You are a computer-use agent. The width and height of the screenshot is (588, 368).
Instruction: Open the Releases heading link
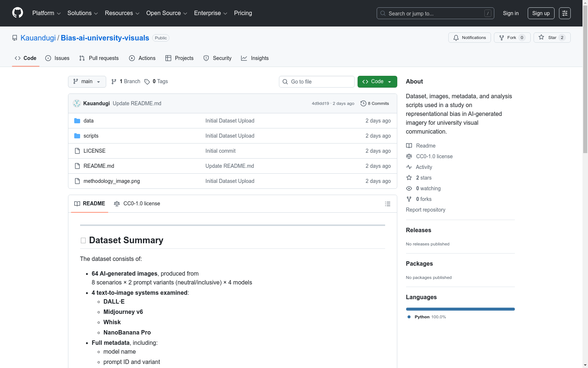[419, 230]
